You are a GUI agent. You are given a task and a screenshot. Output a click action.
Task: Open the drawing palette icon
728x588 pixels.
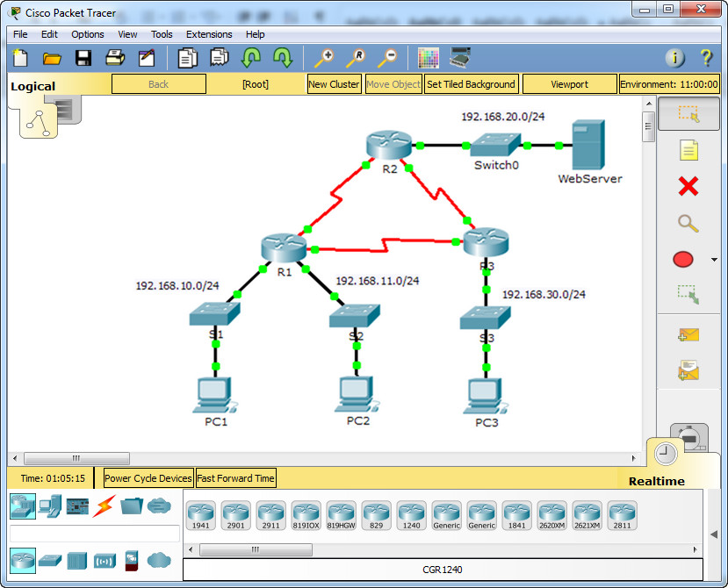[x=428, y=58]
